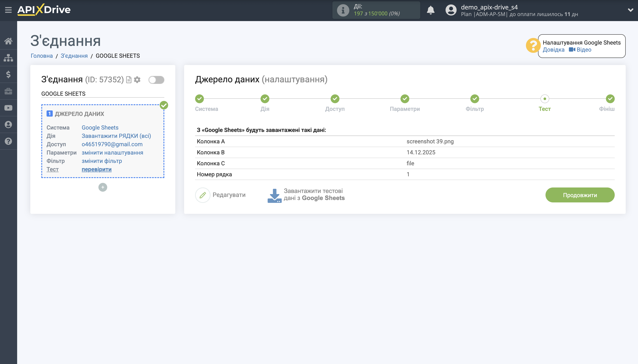The image size is (638, 364).
Task: Open notifications bell icon
Action: click(x=430, y=10)
